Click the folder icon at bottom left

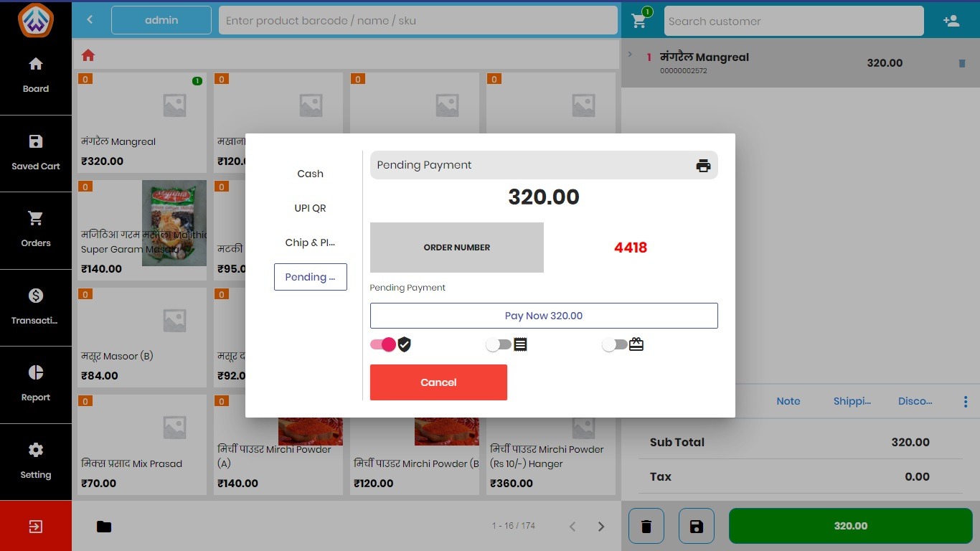[x=104, y=527]
